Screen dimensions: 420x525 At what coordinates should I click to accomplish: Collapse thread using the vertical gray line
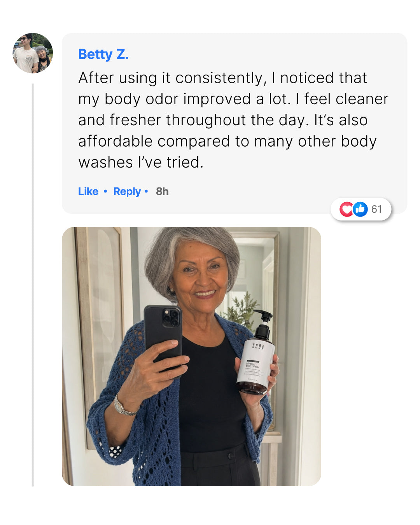(x=33, y=285)
